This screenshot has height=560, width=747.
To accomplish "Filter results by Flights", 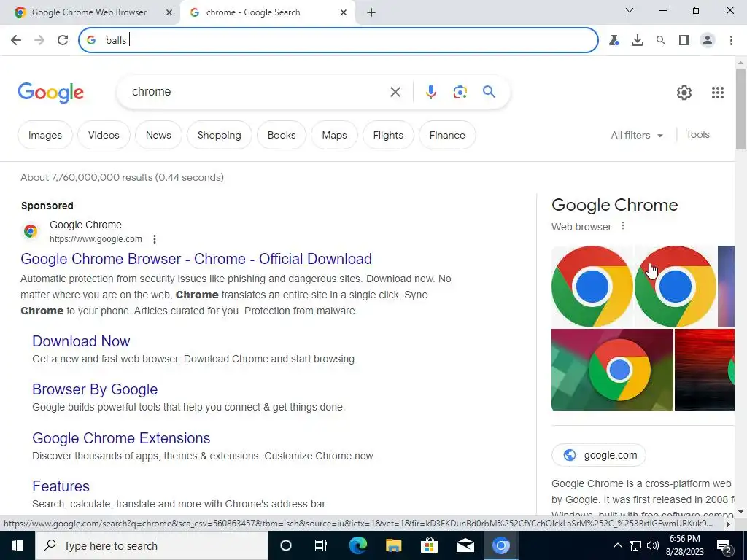I will 388,135.
